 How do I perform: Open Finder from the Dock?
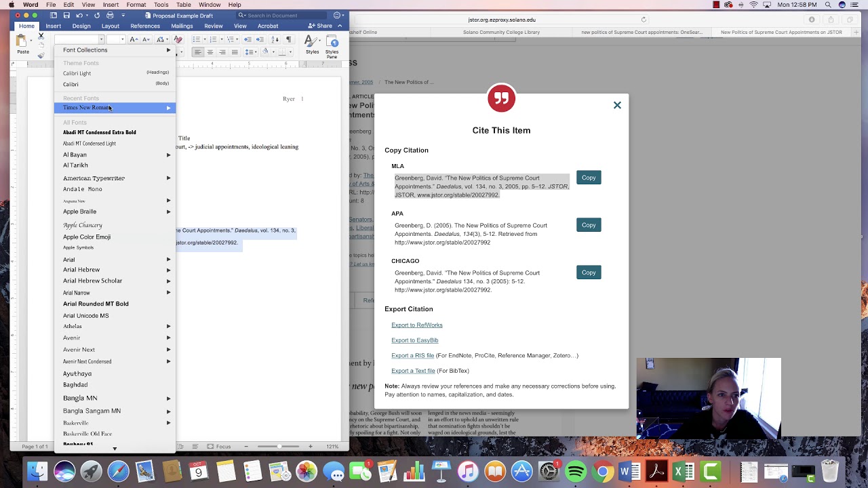pyautogui.click(x=37, y=471)
